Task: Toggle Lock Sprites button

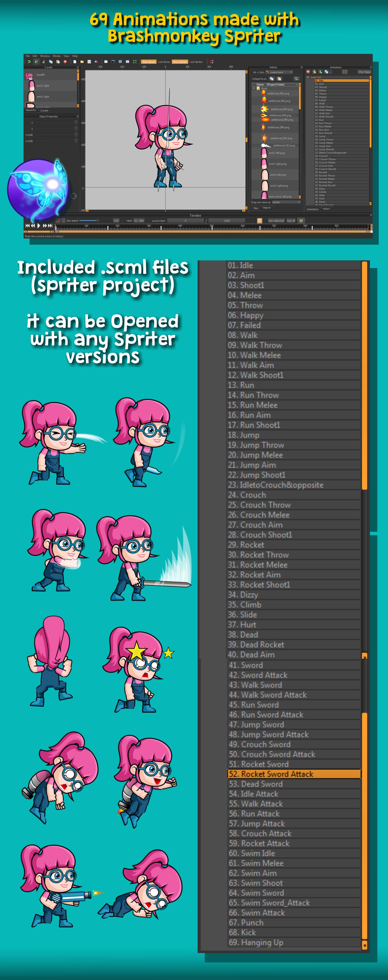Action: pyautogui.click(x=196, y=62)
